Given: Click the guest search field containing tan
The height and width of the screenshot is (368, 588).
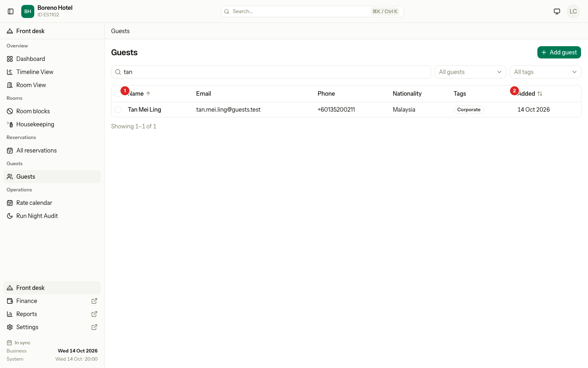Looking at the screenshot, I should click(x=271, y=72).
